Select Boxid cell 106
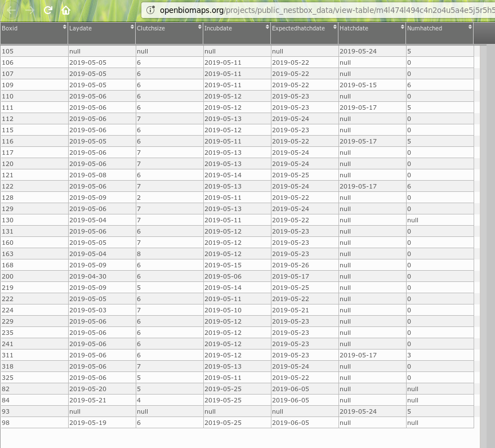The image size is (495, 448). [x=34, y=62]
